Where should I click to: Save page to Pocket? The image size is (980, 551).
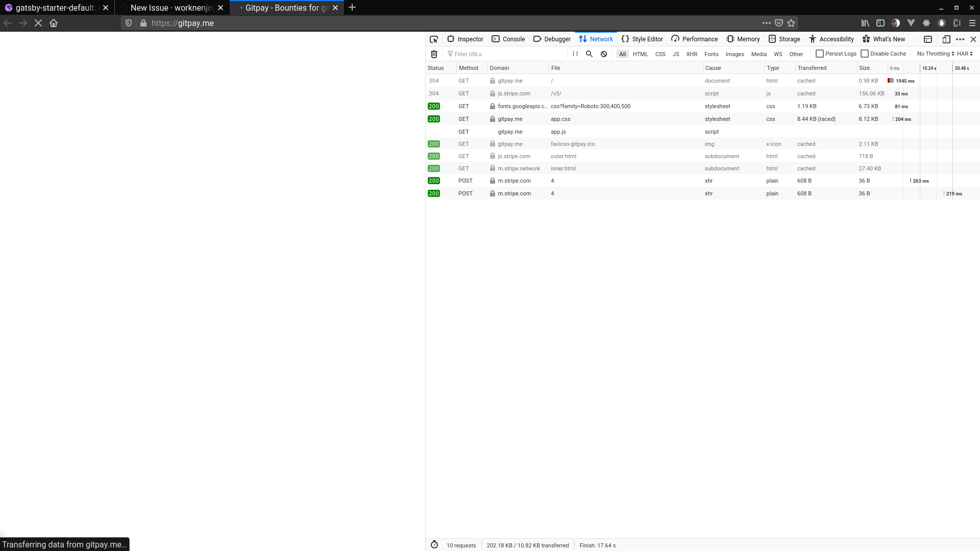779,23
